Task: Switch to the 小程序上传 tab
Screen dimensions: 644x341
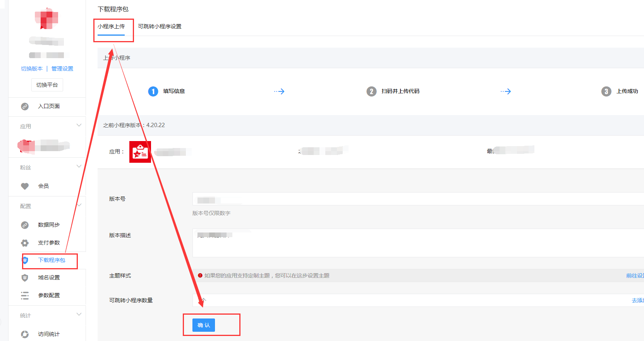Action: click(111, 26)
